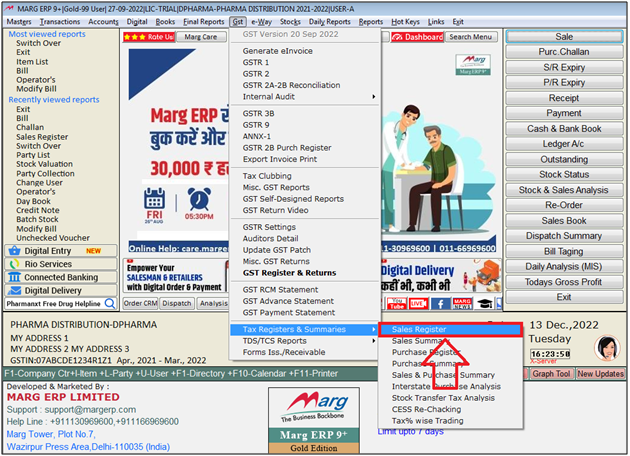Click the Re-Order button
This screenshot has height=456, width=630.
pos(564,205)
